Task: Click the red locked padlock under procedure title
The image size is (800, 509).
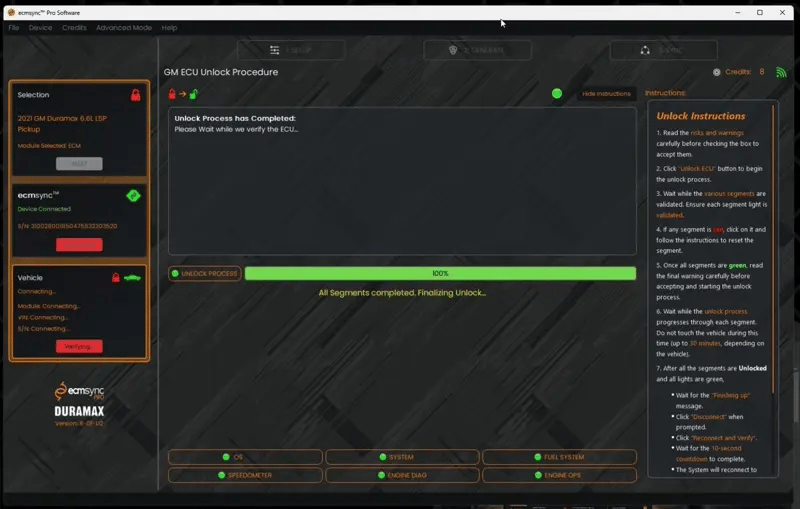Action: point(172,94)
